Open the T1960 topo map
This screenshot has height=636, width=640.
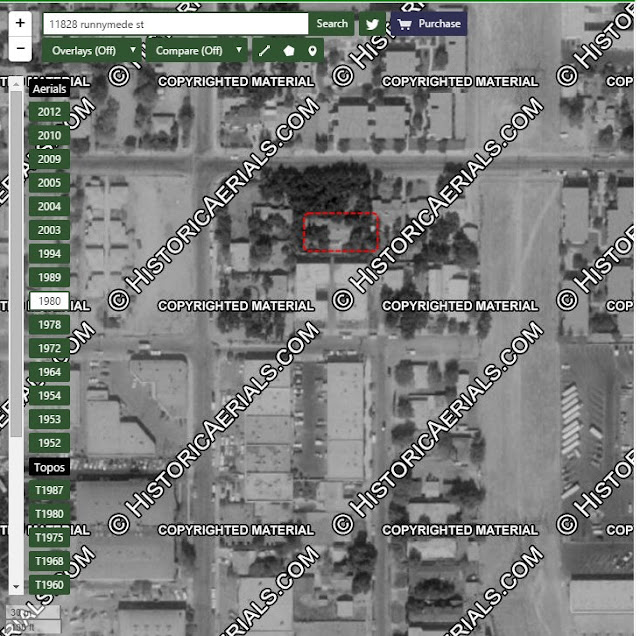(x=49, y=585)
